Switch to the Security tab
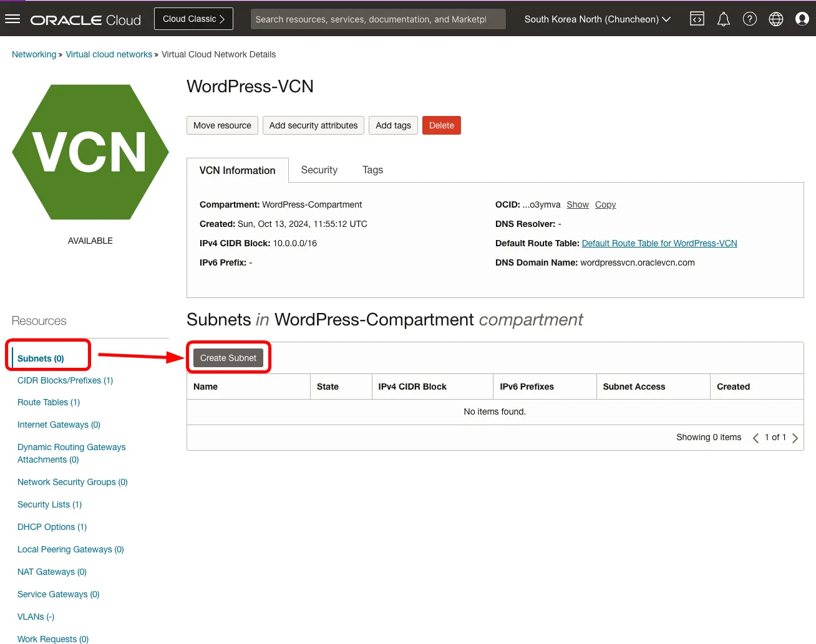 tap(319, 170)
